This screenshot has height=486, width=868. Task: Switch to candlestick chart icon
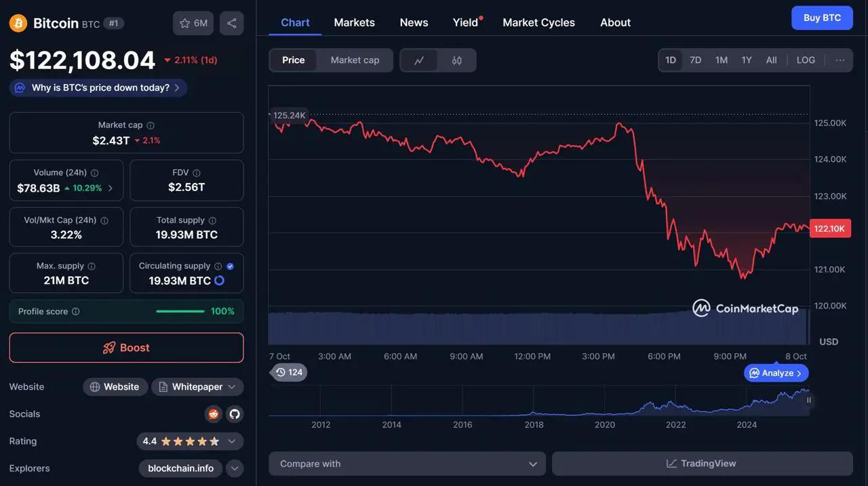(457, 60)
